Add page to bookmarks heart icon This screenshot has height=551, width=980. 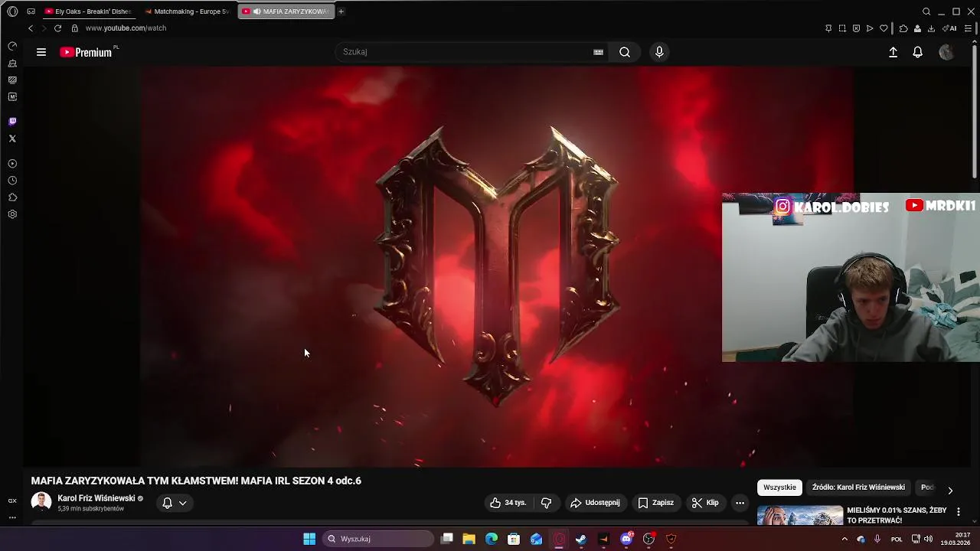point(884,28)
